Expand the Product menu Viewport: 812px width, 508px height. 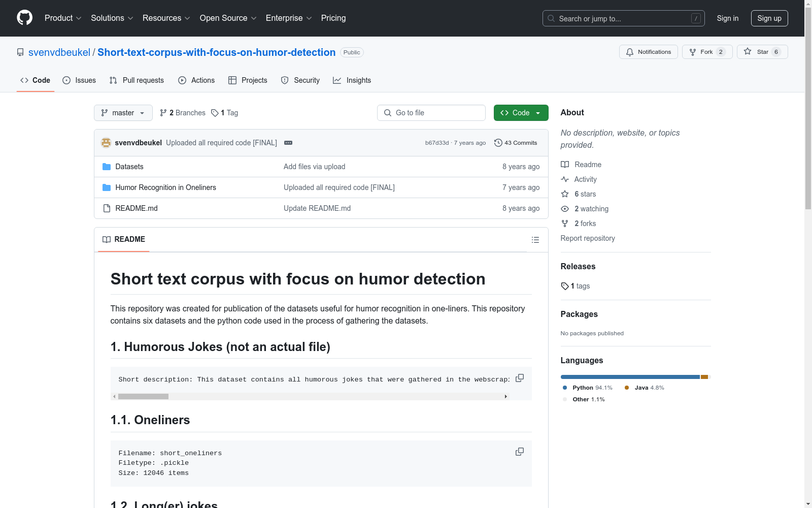pos(63,18)
